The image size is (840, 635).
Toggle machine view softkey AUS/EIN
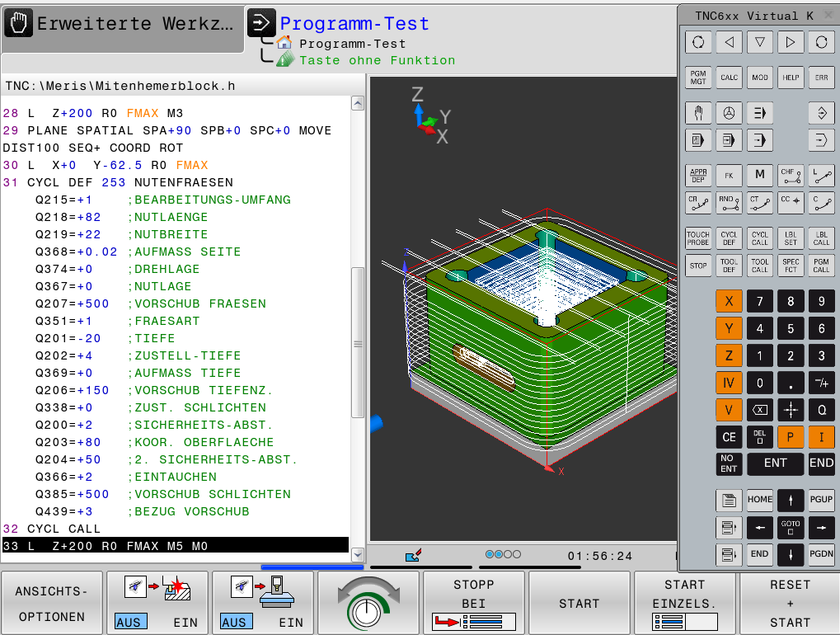262,604
